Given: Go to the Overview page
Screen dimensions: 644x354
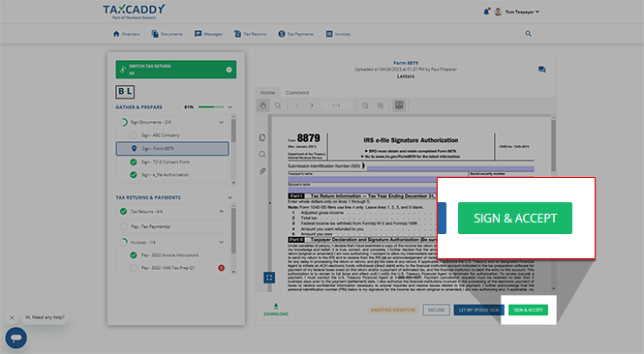Looking at the screenshot, I should click(x=127, y=34).
